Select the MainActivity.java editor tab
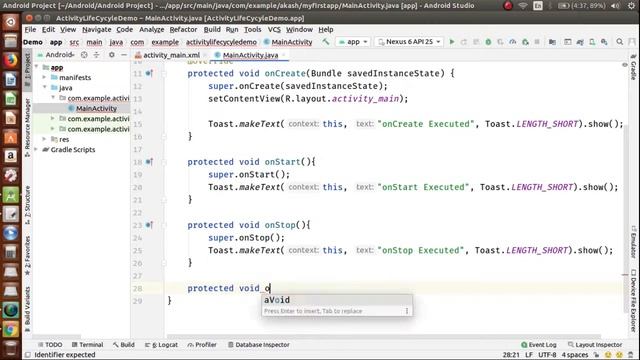 click(x=250, y=55)
